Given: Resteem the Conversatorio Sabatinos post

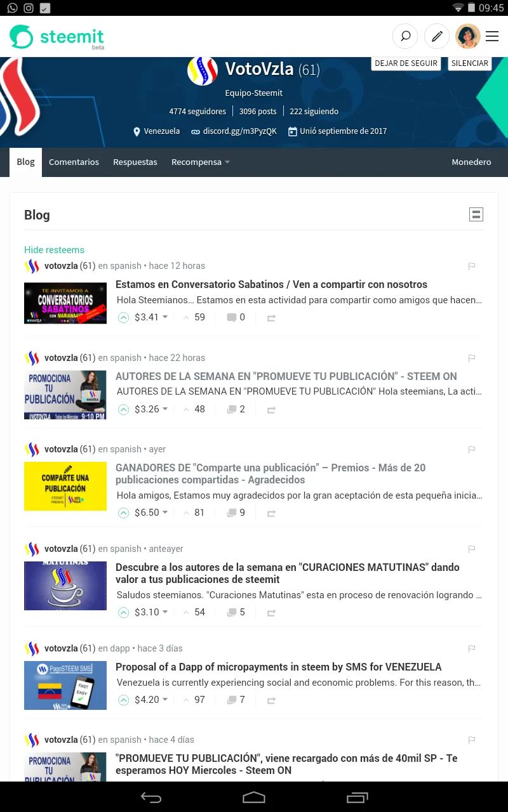Looking at the screenshot, I should (x=271, y=318).
